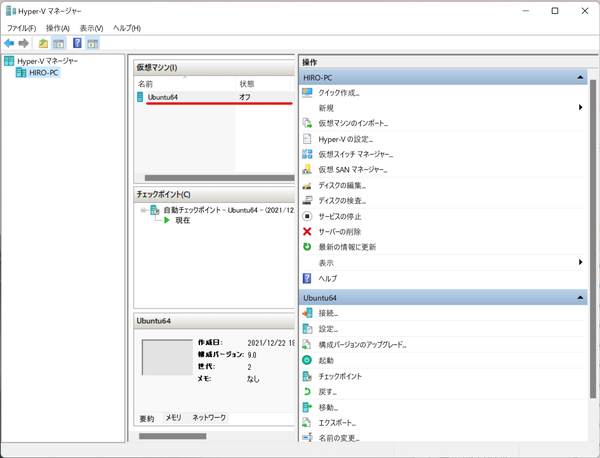Click the Ubuntu64 設定 icon
Image resolution: width=600 pixels, height=458 pixels.
pyautogui.click(x=307, y=329)
